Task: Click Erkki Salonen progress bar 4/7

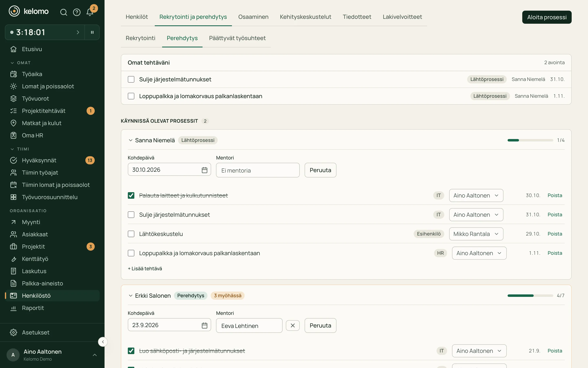Action: 530,295
